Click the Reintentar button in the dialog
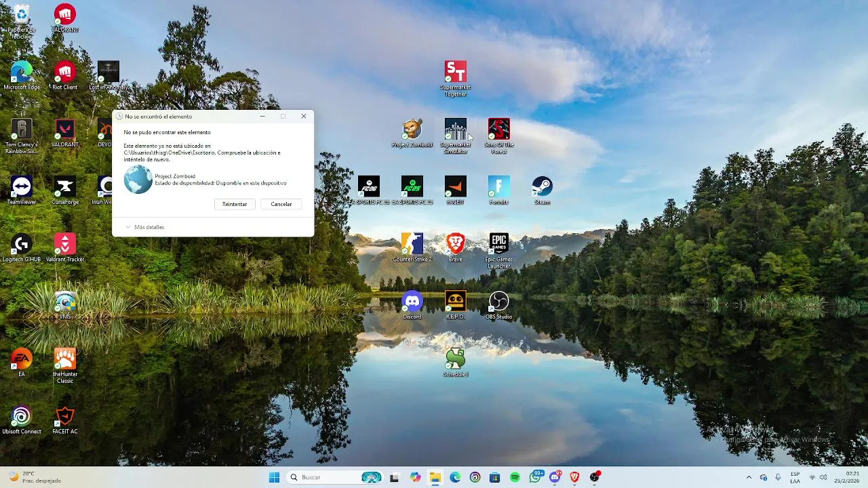The height and width of the screenshot is (488, 868). (x=235, y=204)
